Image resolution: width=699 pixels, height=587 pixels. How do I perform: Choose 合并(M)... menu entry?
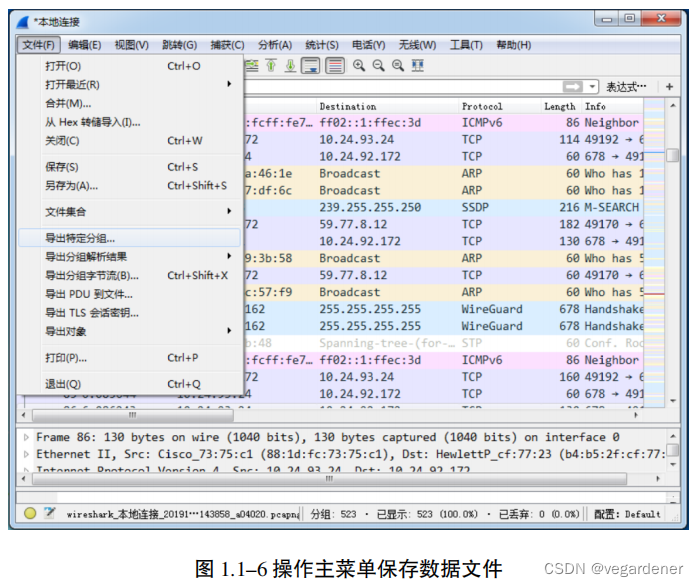(130, 103)
